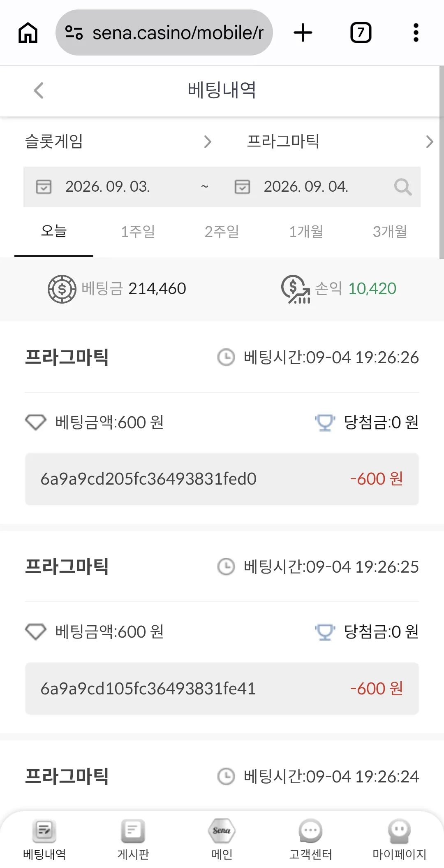Open the end date picker 2026. 09. 04.

point(306,187)
